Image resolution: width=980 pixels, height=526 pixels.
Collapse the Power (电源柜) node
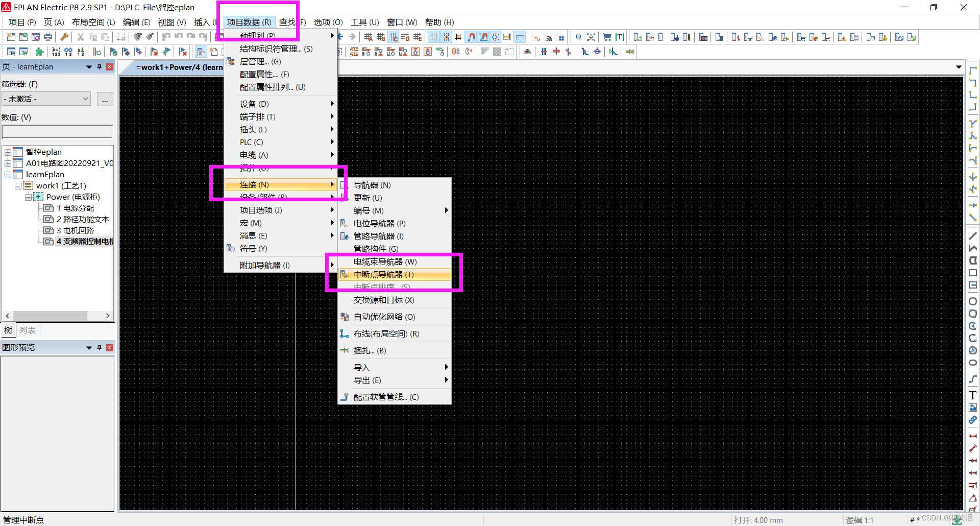click(28, 197)
